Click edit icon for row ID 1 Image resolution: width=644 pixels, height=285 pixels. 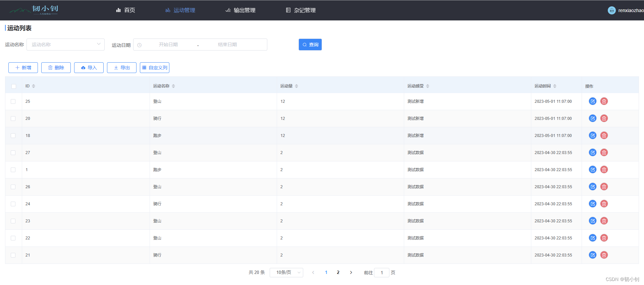tap(593, 169)
